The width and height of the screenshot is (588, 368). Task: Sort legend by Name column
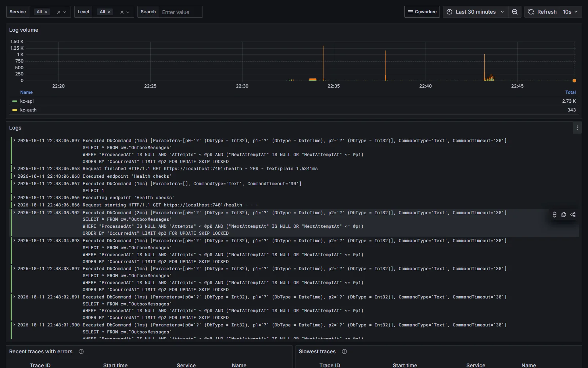26,92
